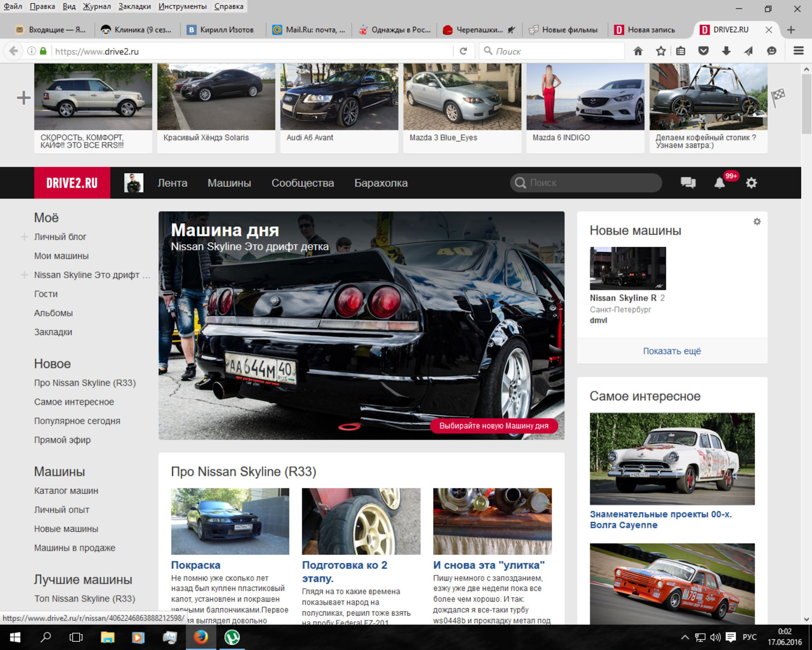Open Каталог машин in sidebar
Viewport: 812px width, 650px height.
(66, 490)
